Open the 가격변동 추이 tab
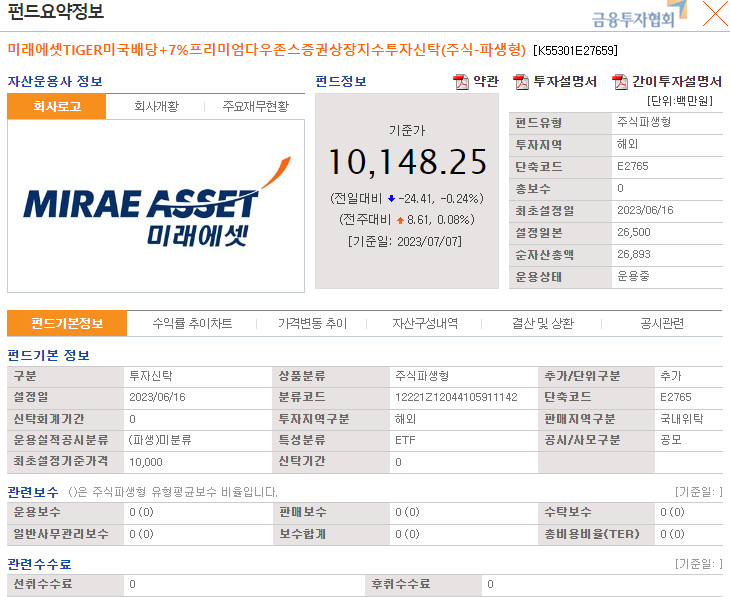Image resolution: width=730 pixels, height=597 pixels. pos(312,323)
